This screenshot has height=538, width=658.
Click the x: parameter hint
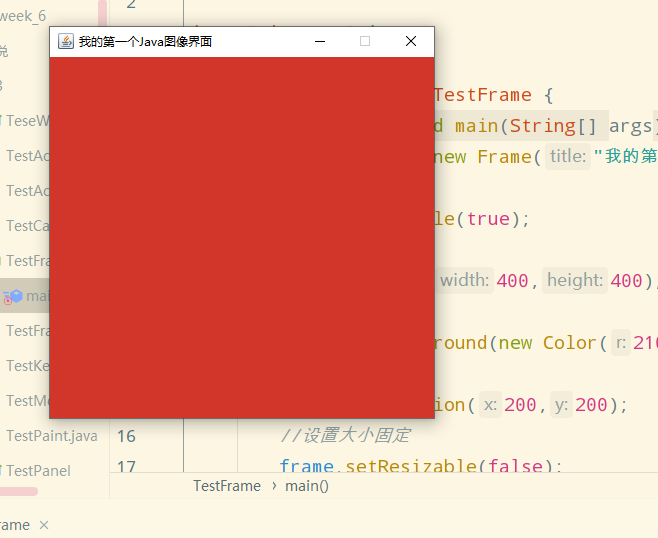(x=490, y=405)
